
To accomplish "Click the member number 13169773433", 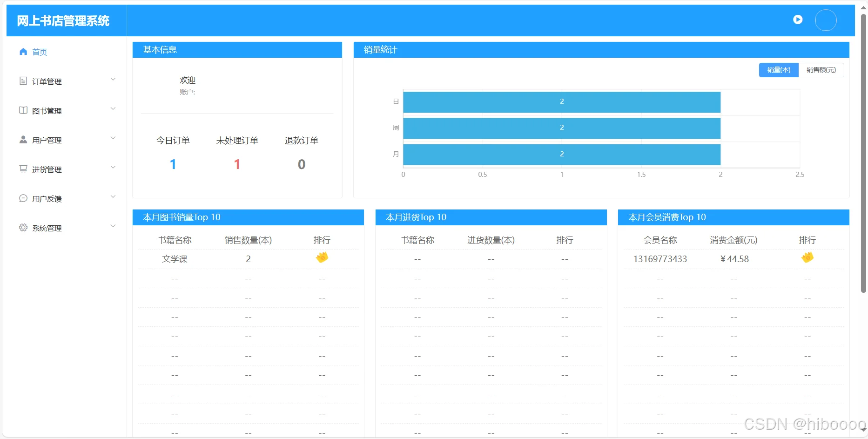I will point(659,259).
